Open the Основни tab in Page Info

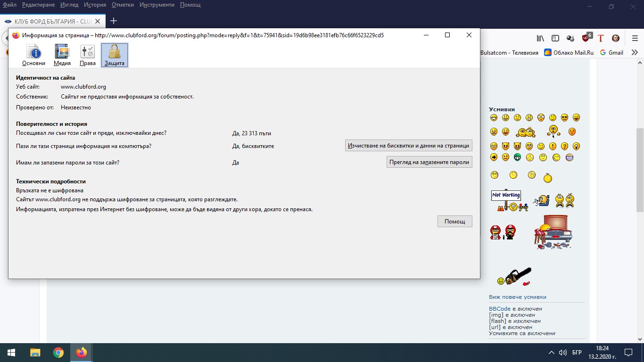pos(33,55)
